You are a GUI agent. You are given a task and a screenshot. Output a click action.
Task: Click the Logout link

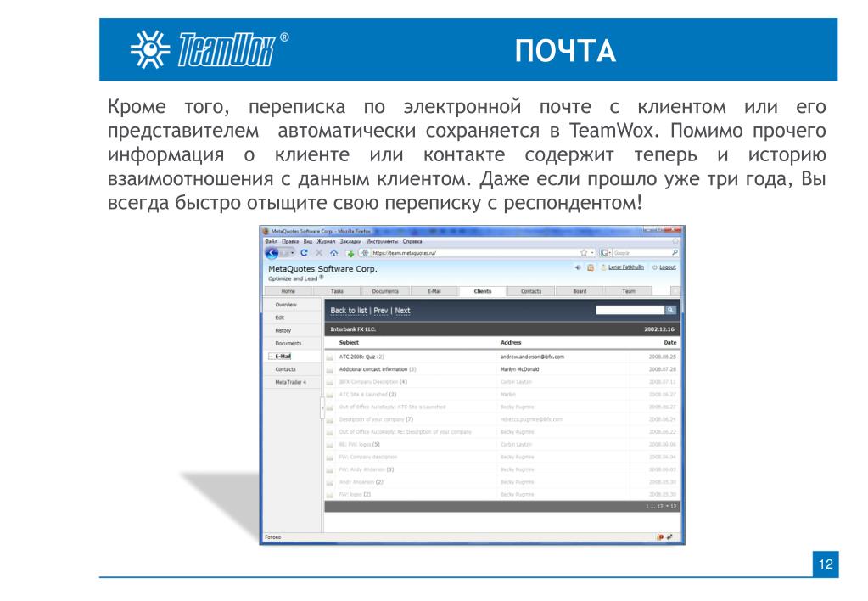tap(668, 267)
